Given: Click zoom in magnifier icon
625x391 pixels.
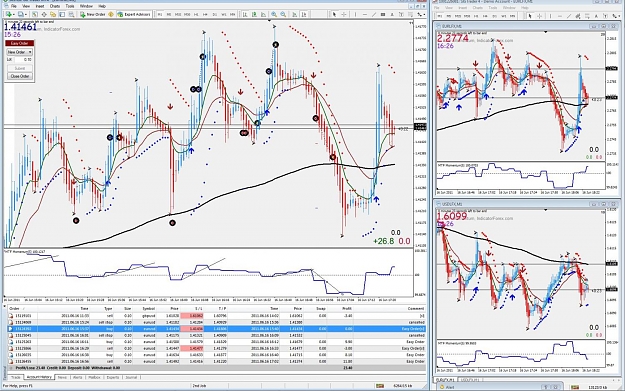Looking at the screenshot, I should click(274, 14).
